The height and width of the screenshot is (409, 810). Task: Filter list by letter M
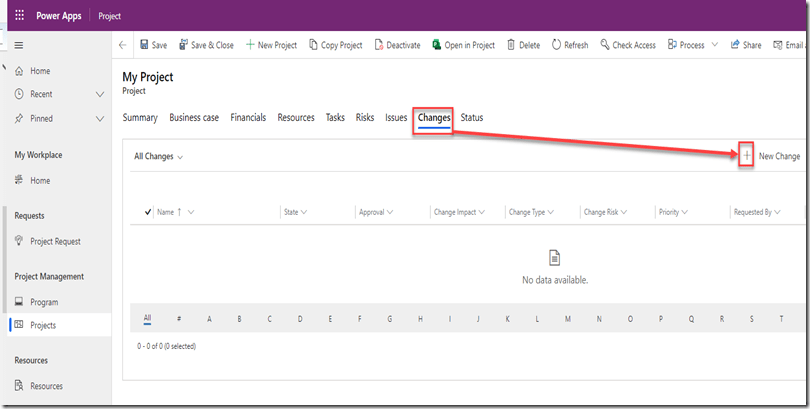pos(567,319)
